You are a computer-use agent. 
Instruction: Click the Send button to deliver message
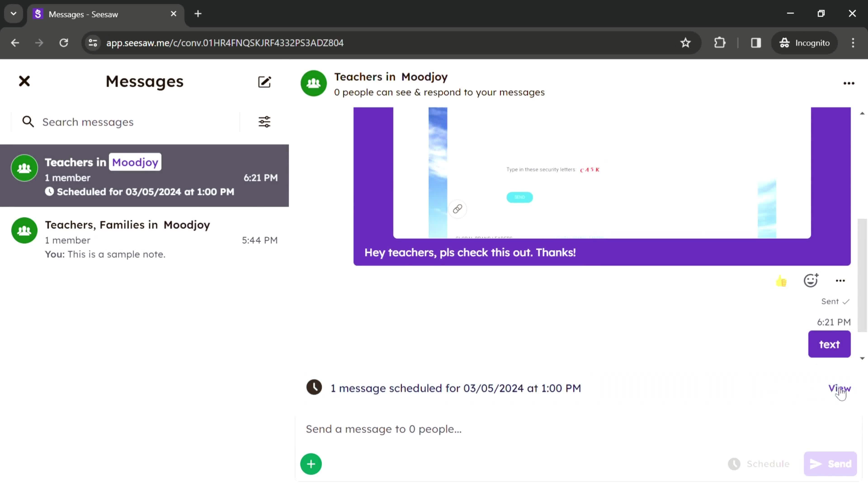tap(830, 464)
